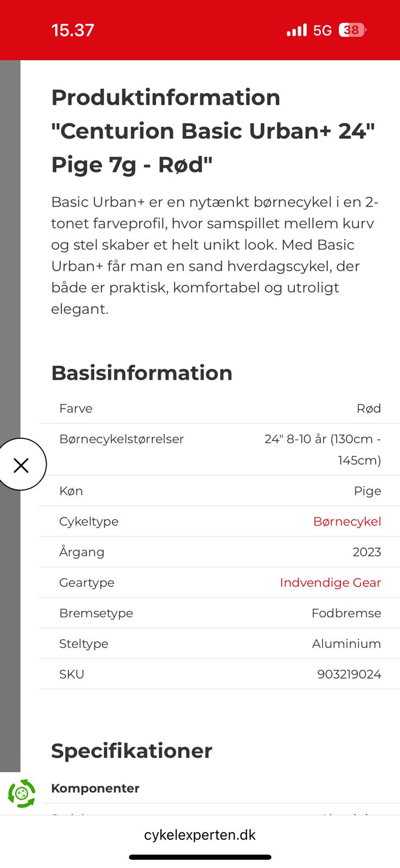Select the Specifikationer heading

[131, 751]
